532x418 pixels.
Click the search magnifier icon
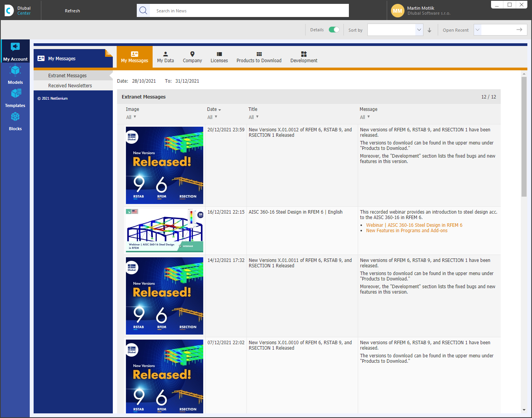tap(143, 10)
